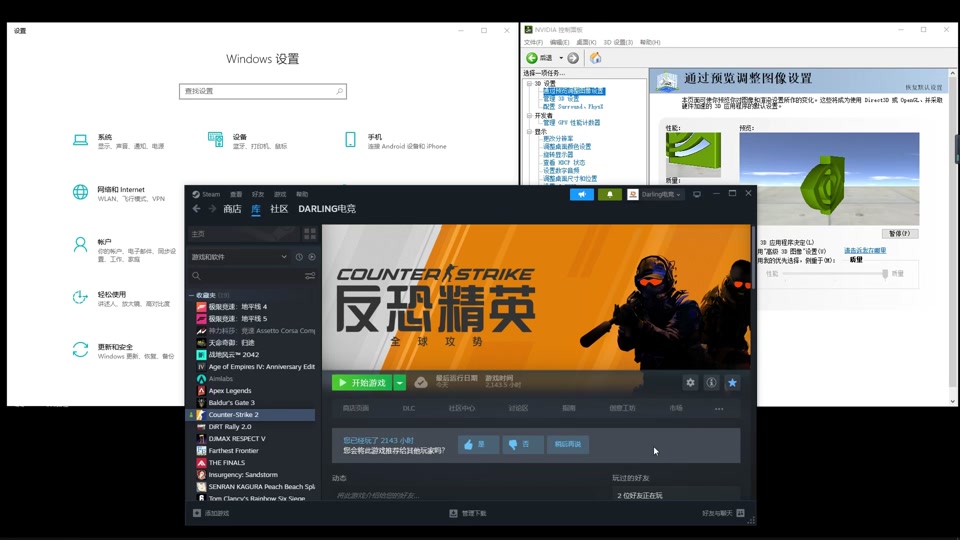Open the Steam announcements megaphone icon

(582, 194)
